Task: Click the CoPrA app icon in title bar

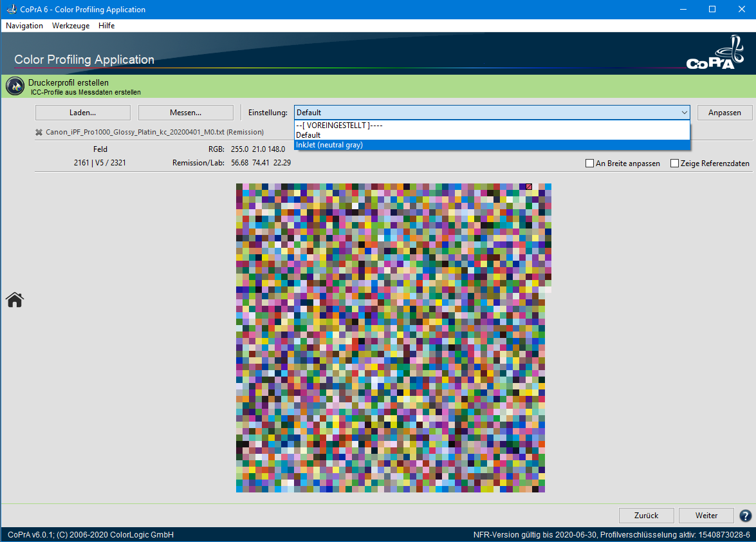Action: pos(11,10)
